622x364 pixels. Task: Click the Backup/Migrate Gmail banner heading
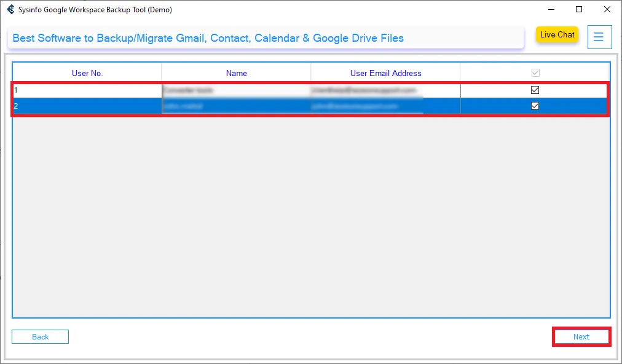click(208, 38)
